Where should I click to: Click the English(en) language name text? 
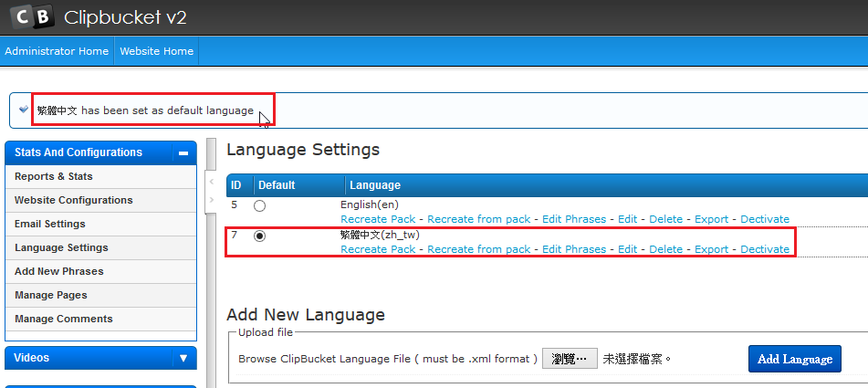(370, 204)
